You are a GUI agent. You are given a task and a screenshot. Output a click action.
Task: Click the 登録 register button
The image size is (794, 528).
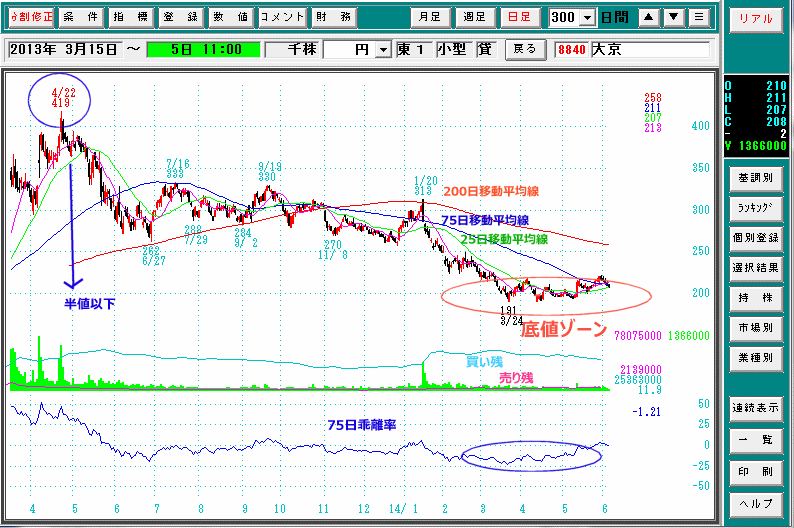181,17
